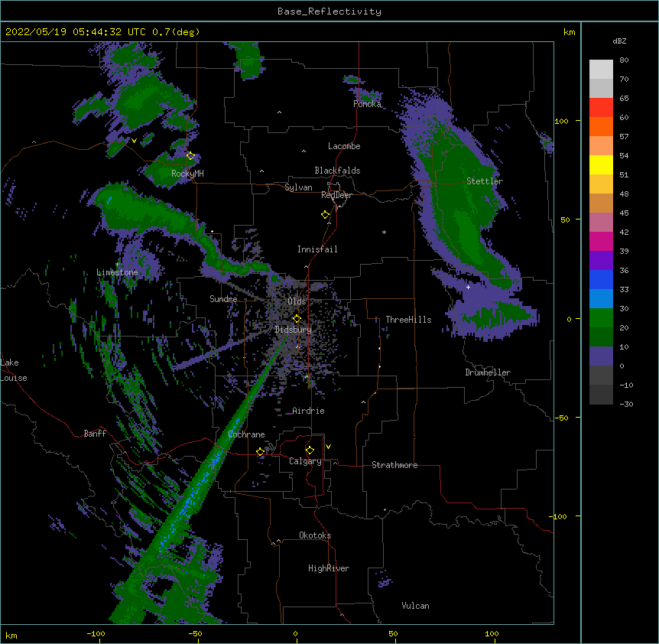Viewport: 659px width, 644px height.
Task: Select the yellow diamond marker below Cochrane
Action: pos(260,451)
